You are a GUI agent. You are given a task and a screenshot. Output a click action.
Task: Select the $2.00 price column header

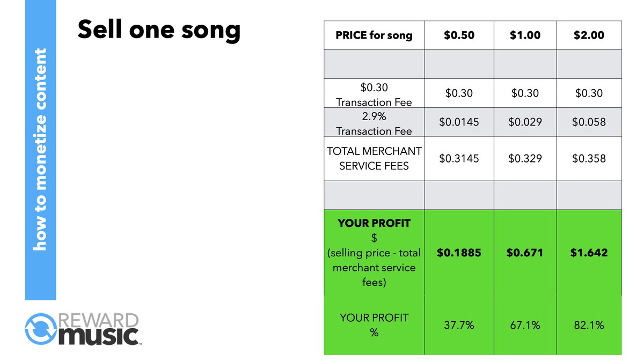[x=589, y=35]
